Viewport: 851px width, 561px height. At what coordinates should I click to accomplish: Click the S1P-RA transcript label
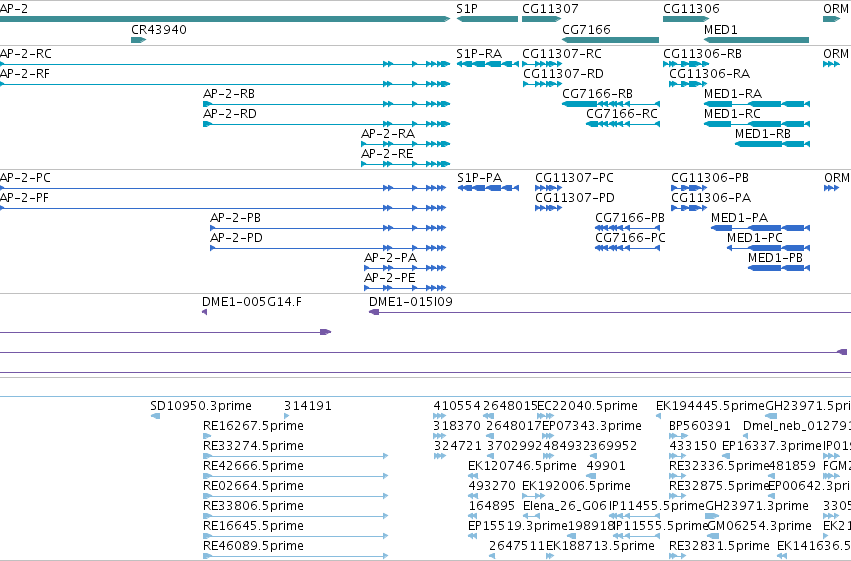(x=479, y=54)
